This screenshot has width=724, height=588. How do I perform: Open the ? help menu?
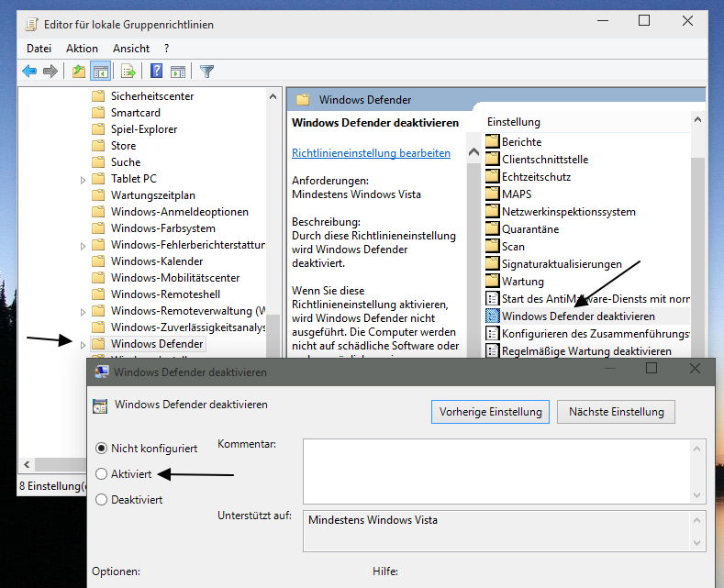[166, 49]
